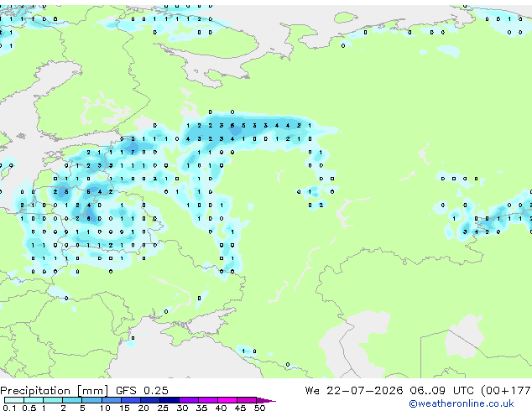The height and width of the screenshot is (411, 532).
Task: Click the 5–10 mm legend swatch
Action: pos(91,400)
